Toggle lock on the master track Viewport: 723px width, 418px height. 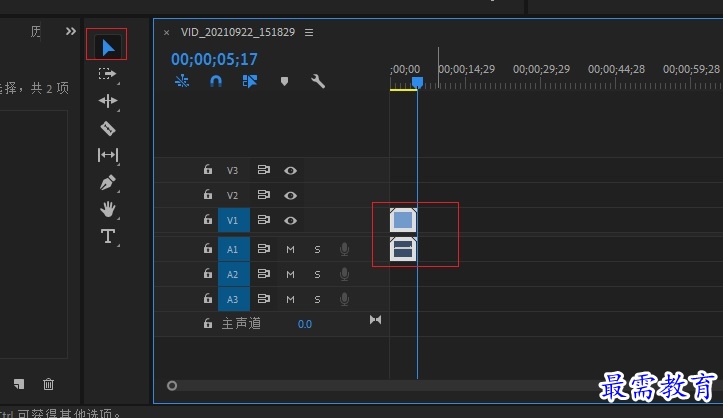click(207, 323)
